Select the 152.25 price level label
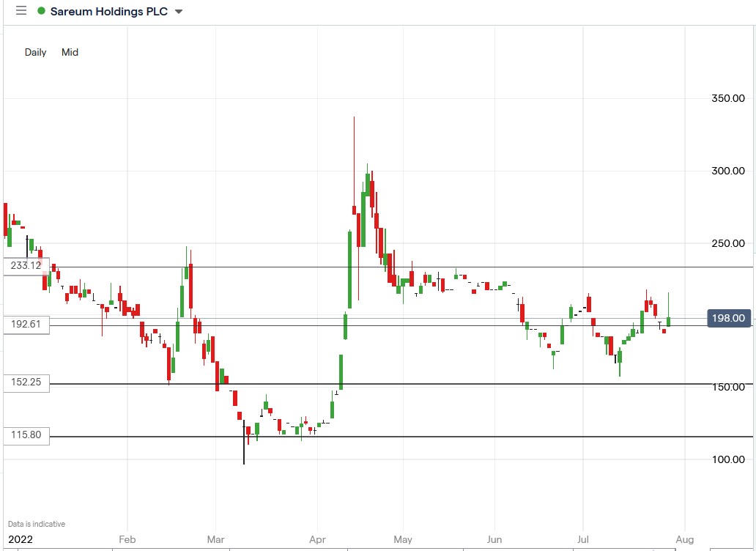756x551 pixels. point(24,382)
